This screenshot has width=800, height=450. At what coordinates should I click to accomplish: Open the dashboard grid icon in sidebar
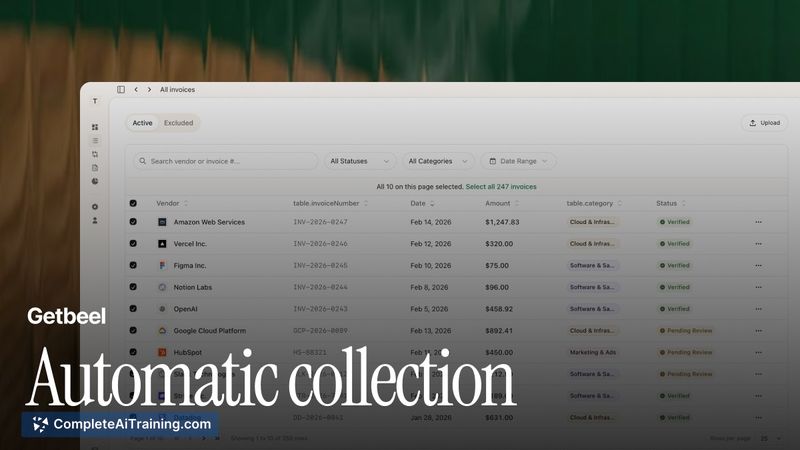click(x=95, y=127)
